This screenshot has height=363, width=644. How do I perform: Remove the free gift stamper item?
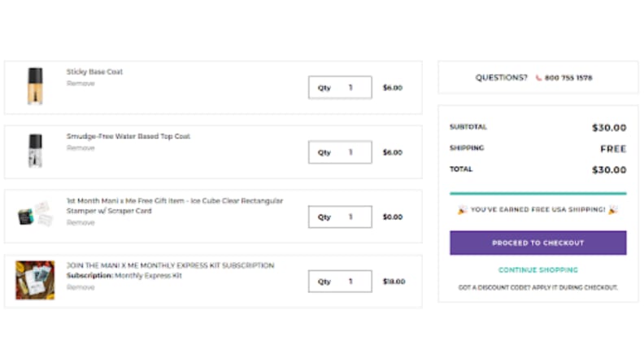pos(80,222)
